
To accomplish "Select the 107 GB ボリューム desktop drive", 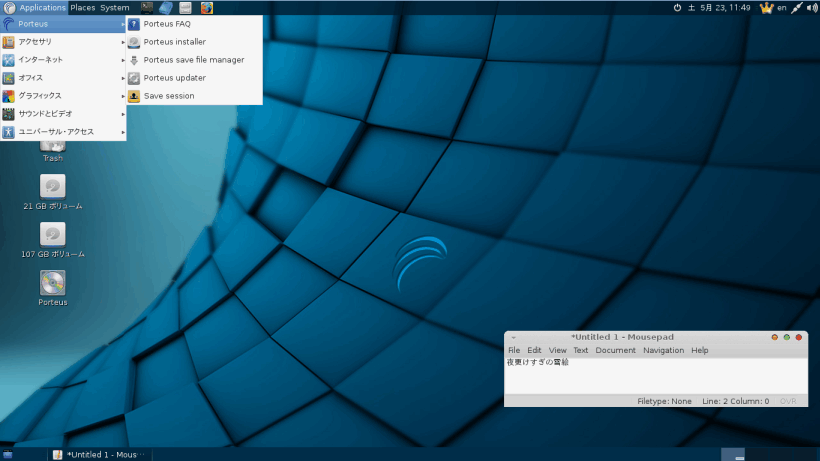I will pos(53,240).
